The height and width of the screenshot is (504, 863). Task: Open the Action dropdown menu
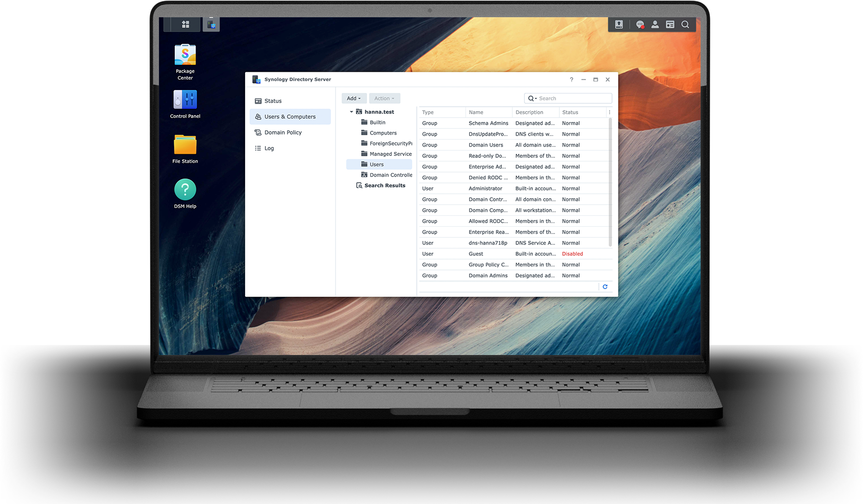tap(384, 98)
